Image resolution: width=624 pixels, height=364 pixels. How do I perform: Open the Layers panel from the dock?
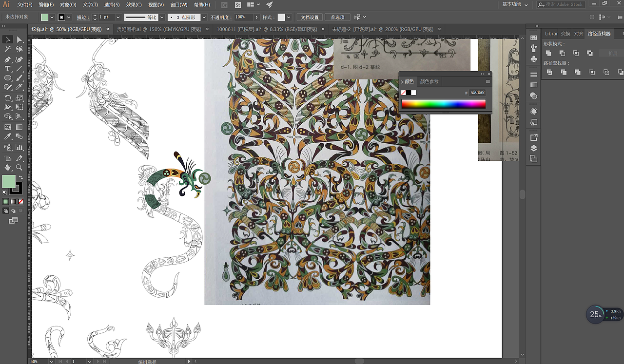coord(534,148)
